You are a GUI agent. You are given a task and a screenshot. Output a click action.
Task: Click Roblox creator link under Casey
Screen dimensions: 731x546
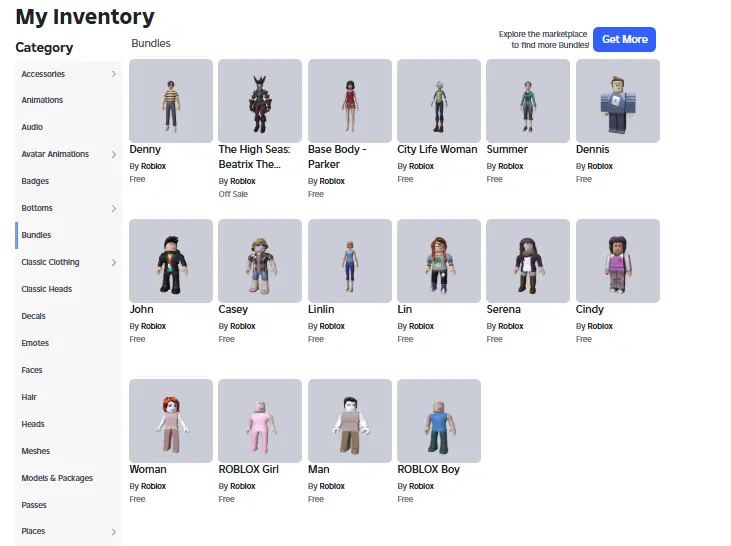[243, 326]
